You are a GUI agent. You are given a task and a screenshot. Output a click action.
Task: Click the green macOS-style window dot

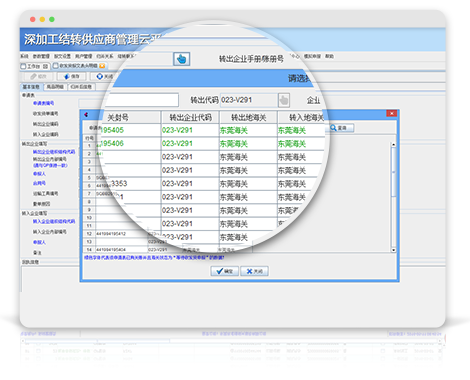coord(52,19)
